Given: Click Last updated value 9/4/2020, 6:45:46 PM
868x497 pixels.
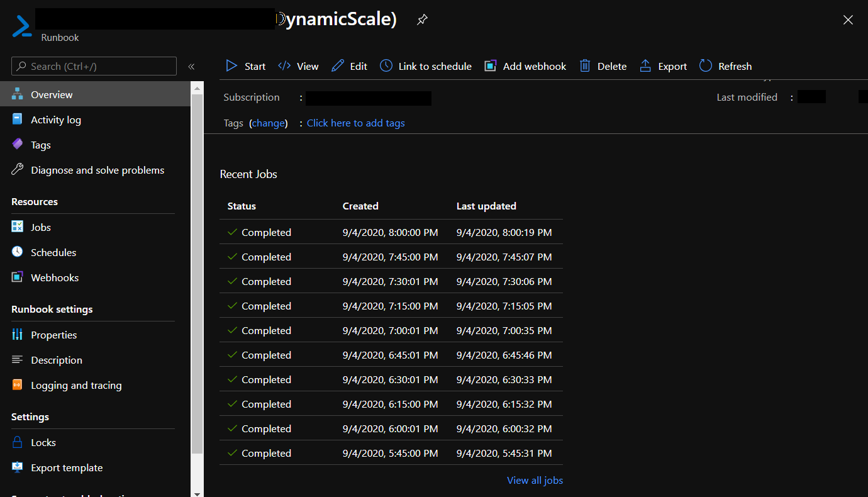Looking at the screenshot, I should [504, 355].
